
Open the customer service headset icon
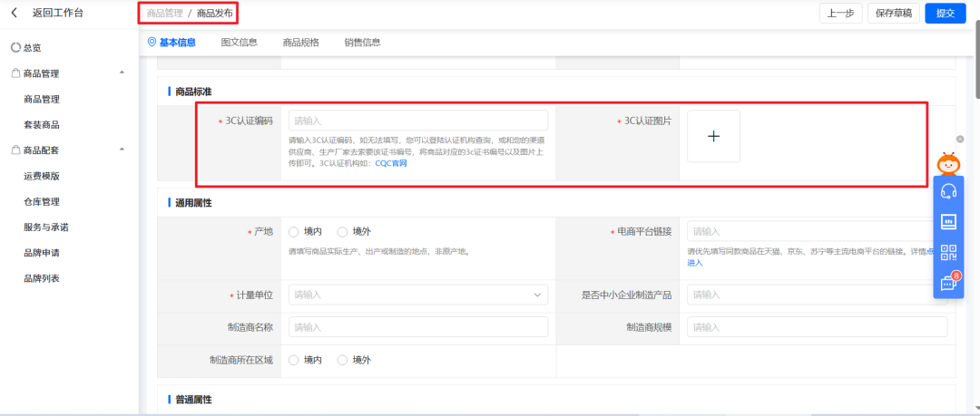pyautogui.click(x=948, y=191)
